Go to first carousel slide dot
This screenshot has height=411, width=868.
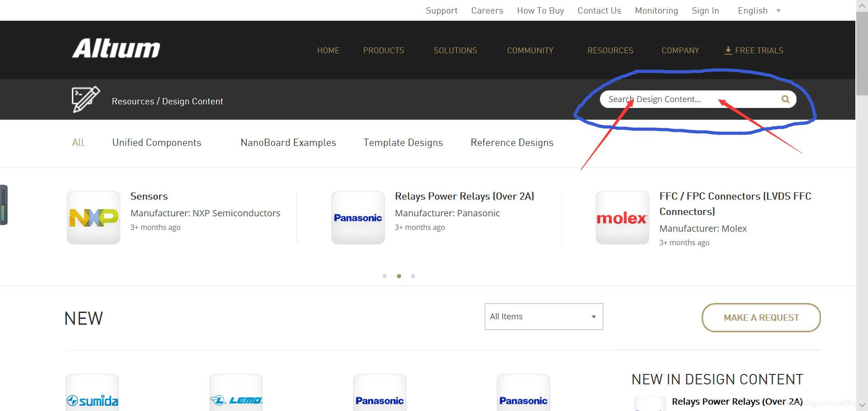[x=385, y=276]
